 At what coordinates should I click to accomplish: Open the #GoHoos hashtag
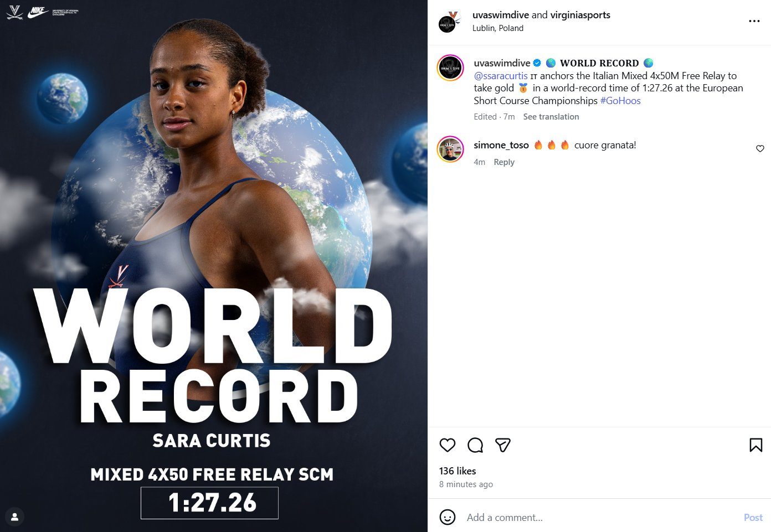point(620,101)
